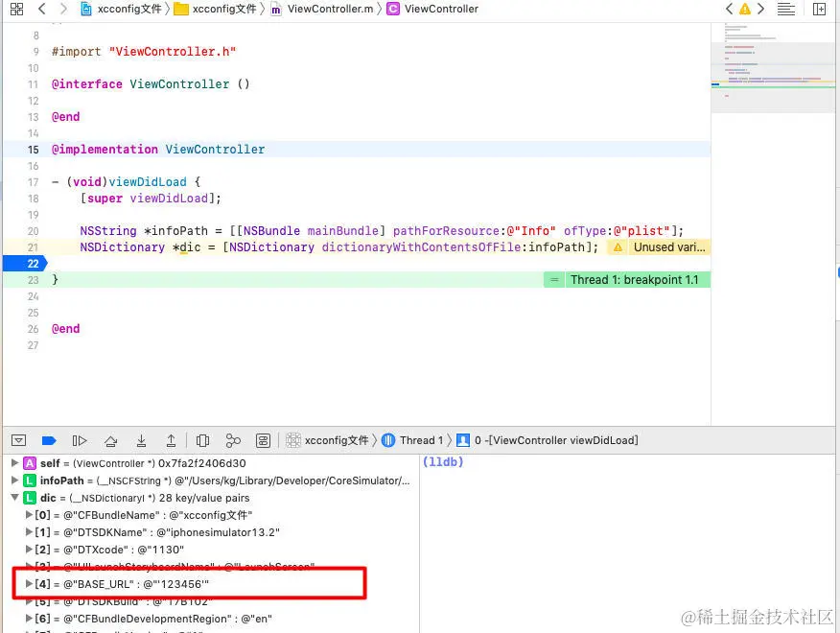Click the #import "ViewController.h" line

click(144, 52)
